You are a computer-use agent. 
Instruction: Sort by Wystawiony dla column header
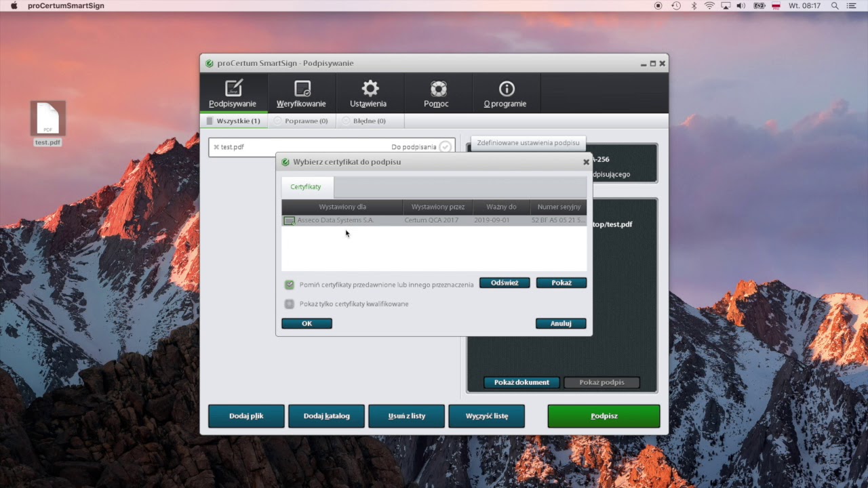342,207
